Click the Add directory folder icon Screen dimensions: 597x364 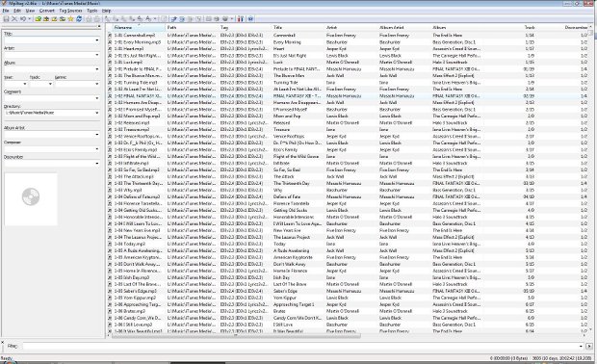(46, 18)
